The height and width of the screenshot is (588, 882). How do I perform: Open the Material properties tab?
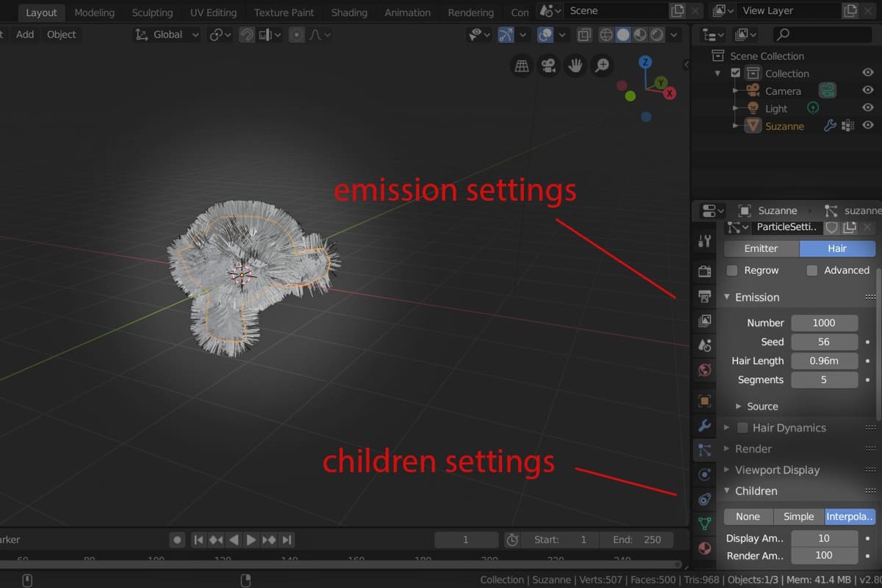coord(704,548)
